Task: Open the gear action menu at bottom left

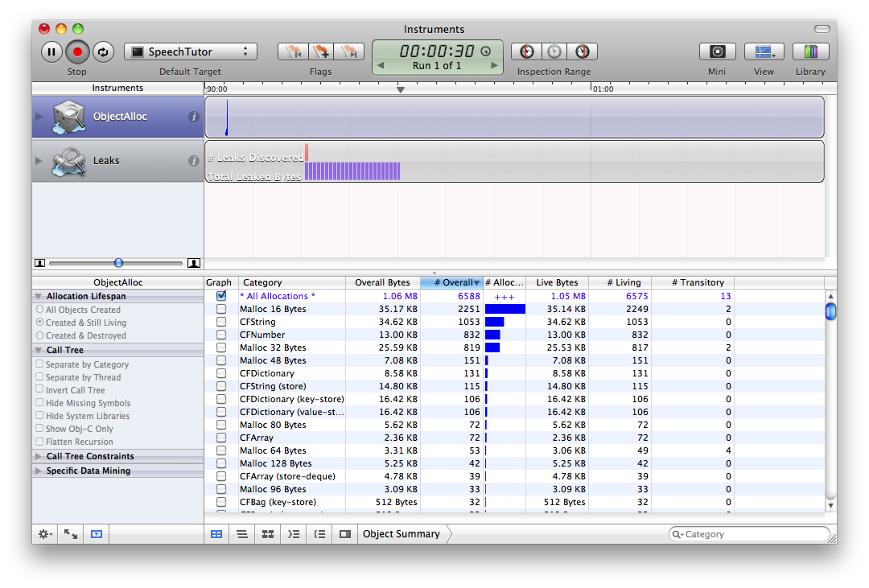Action: pyautogui.click(x=45, y=533)
